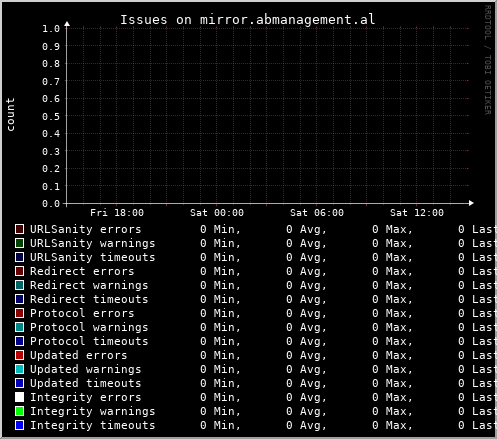This screenshot has width=497, height=439.
Task: Click the URLSanity errors color swatch
Action: pos(20,229)
